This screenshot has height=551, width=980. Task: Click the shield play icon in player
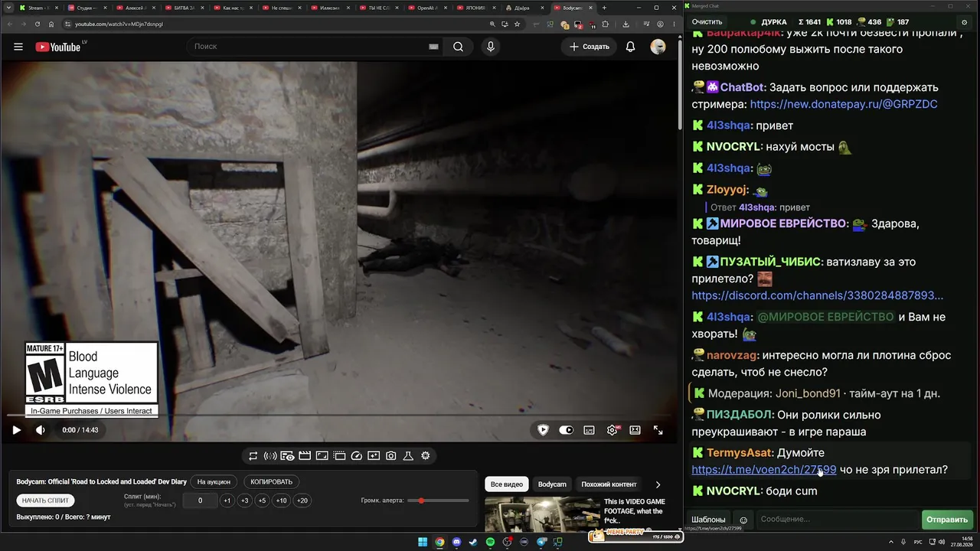pos(543,430)
